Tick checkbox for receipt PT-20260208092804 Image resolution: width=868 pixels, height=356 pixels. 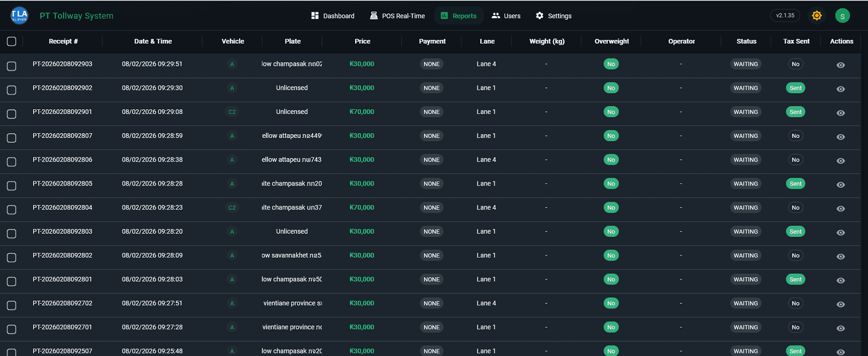(11, 210)
